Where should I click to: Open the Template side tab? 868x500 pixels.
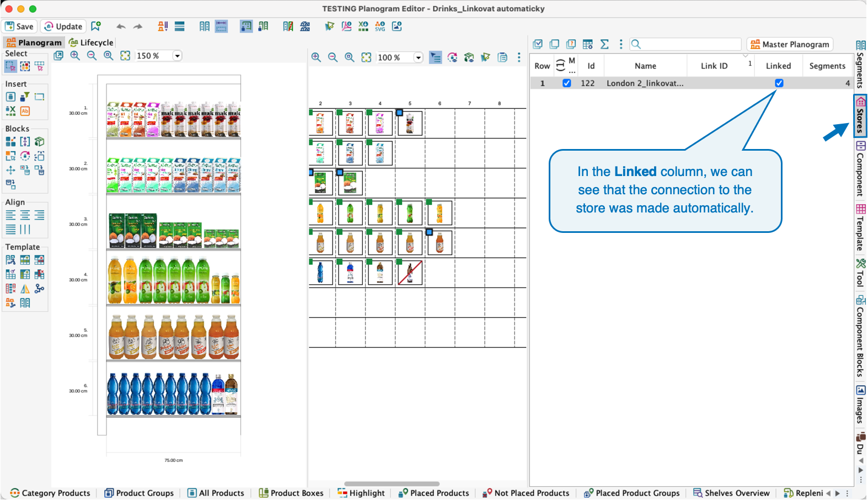pyautogui.click(x=860, y=227)
